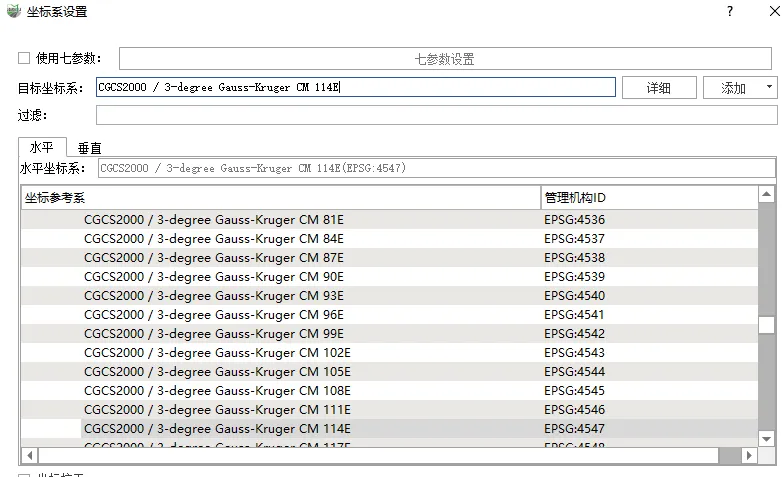This screenshot has height=477, width=782.
Task: Click the 添加 button
Action: click(x=734, y=87)
